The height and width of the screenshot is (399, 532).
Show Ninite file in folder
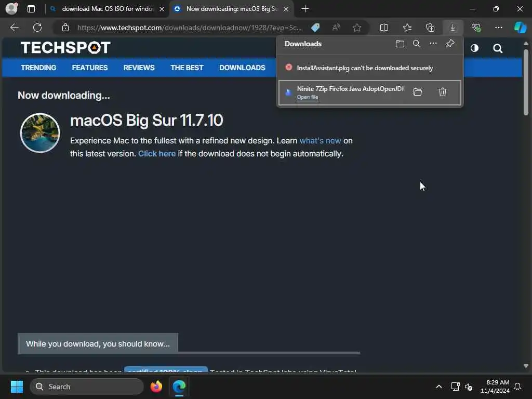pyautogui.click(x=418, y=92)
